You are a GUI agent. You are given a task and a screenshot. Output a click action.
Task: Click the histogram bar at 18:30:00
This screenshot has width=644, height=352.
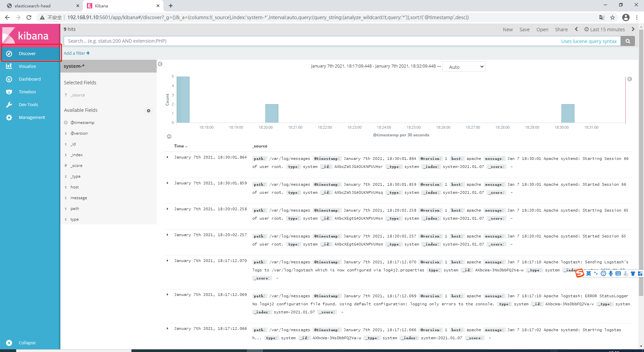coord(568,114)
